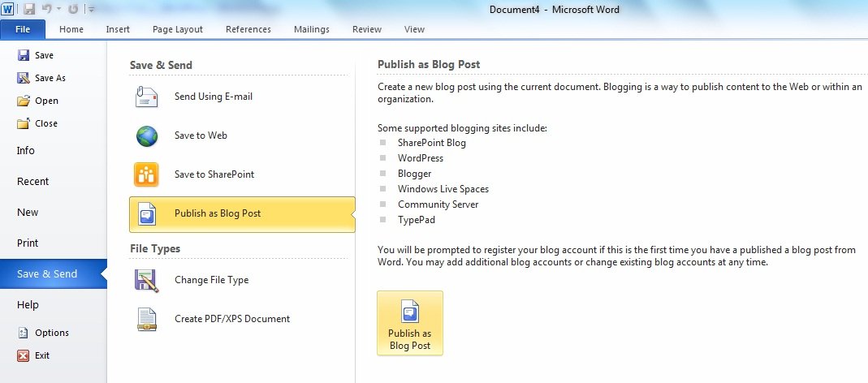Click the Save icon in Quick Access Toolbar
This screenshot has height=383, width=868.
[x=29, y=9]
